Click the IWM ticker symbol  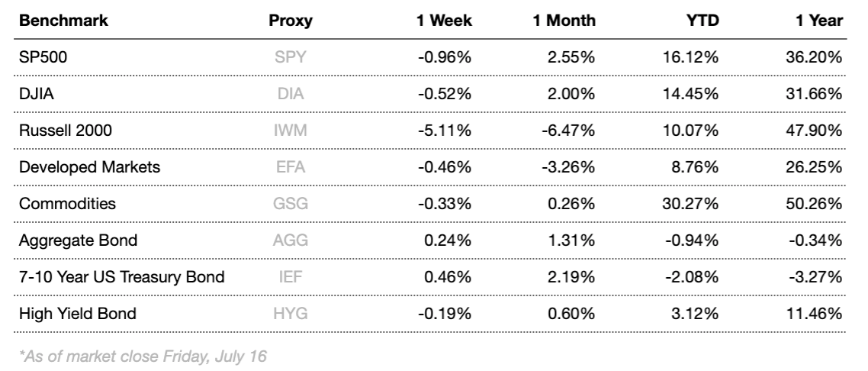[x=291, y=131]
